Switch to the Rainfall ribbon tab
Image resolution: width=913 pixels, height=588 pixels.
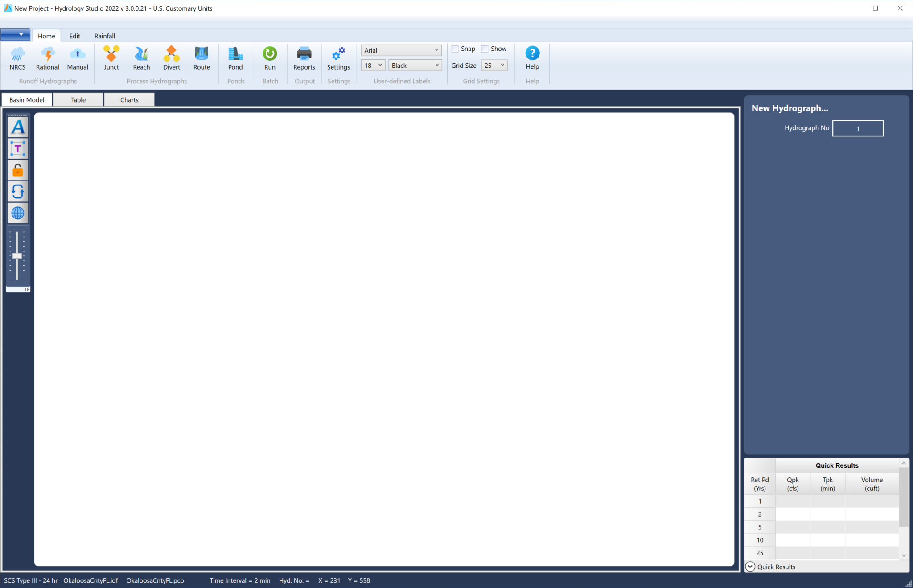(x=105, y=36)
